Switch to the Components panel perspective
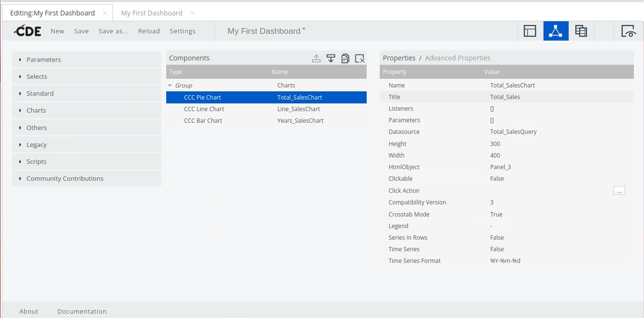 (x=556, y=31)
